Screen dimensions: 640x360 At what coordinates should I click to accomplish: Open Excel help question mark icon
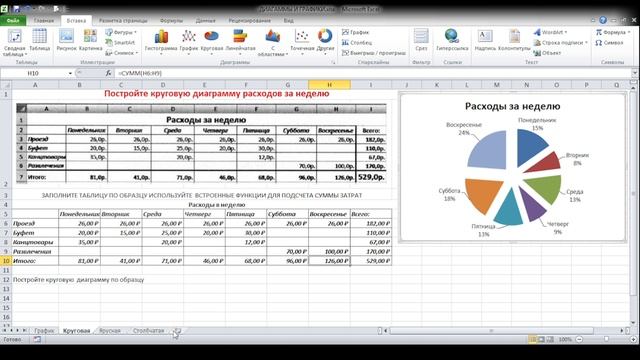603,20
